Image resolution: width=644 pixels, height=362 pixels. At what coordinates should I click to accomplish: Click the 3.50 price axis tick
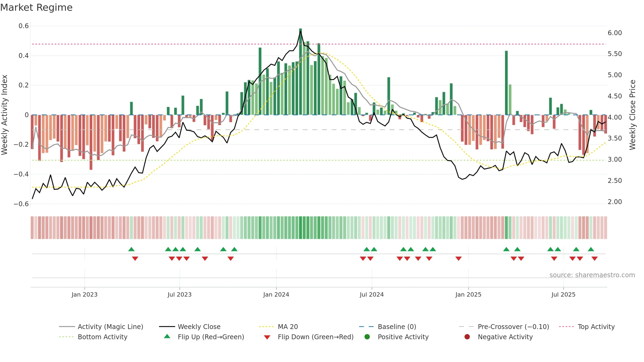[x=615, y=138]
